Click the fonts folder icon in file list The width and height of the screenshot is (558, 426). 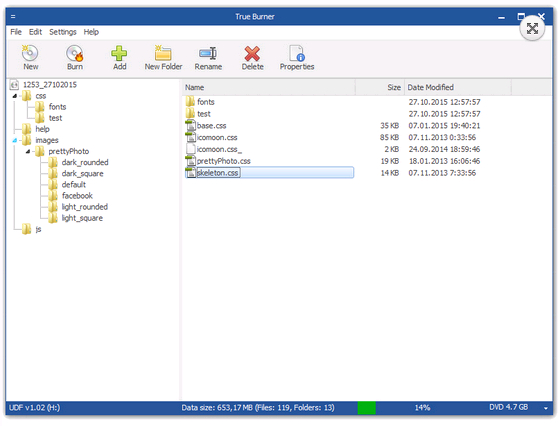click(190, 101)
